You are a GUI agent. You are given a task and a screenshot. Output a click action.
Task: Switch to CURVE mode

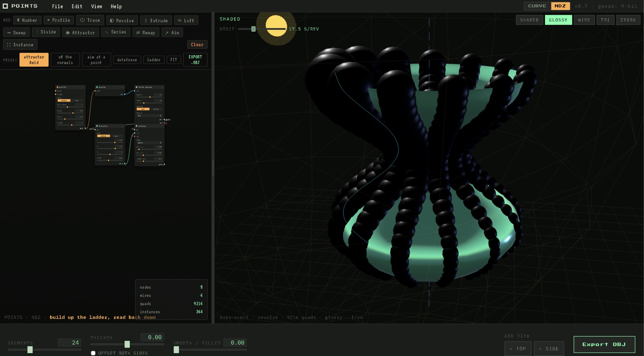point(537,6)
